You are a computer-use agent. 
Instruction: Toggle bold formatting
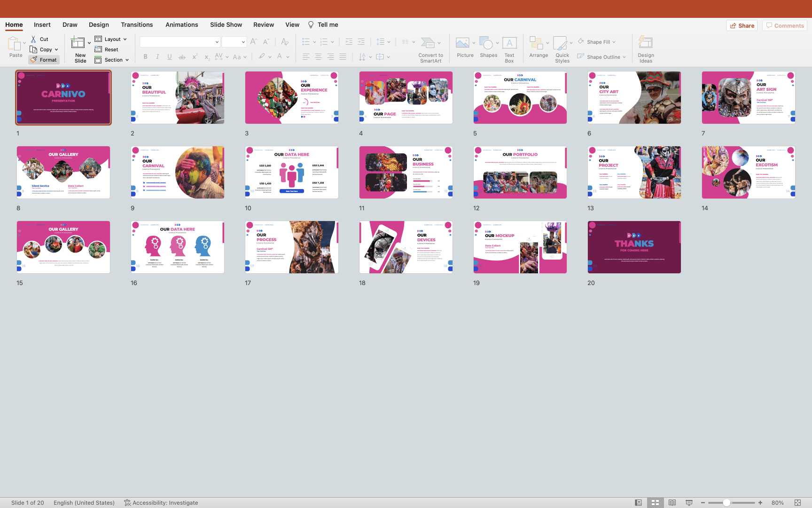(x=145, y=57)
